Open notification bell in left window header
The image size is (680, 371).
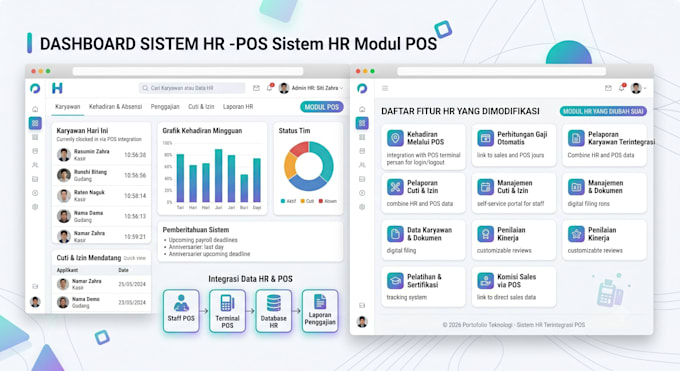coord(270,88)
